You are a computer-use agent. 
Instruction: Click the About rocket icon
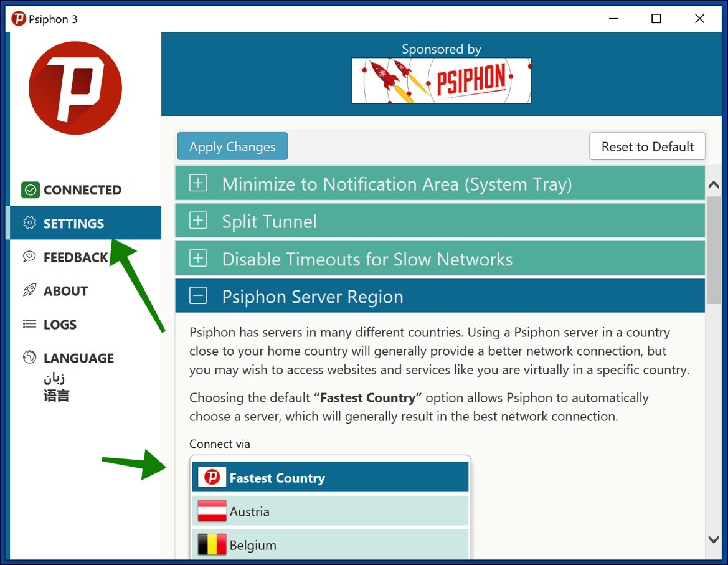click(x=30, y=290)
